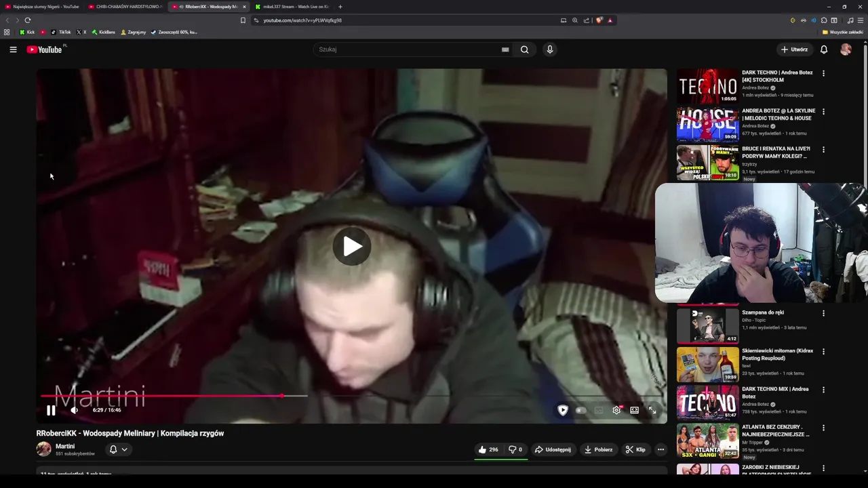The width and height of the screenshot is (868, 488).
Task: Click the Utwórz create button
Action: click(794, 49)
